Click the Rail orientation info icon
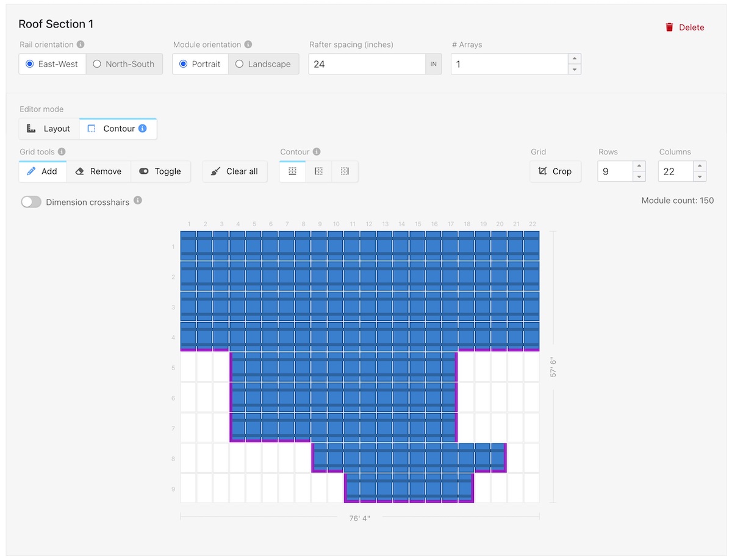The height and width of the screenshot is (560, 732). coord(81,45)
